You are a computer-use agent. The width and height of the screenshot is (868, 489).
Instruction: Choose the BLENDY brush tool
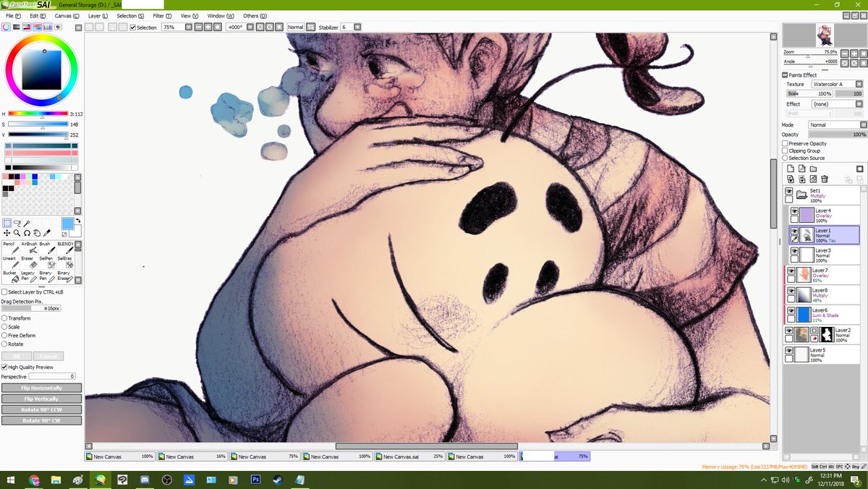tap(65, 247)
